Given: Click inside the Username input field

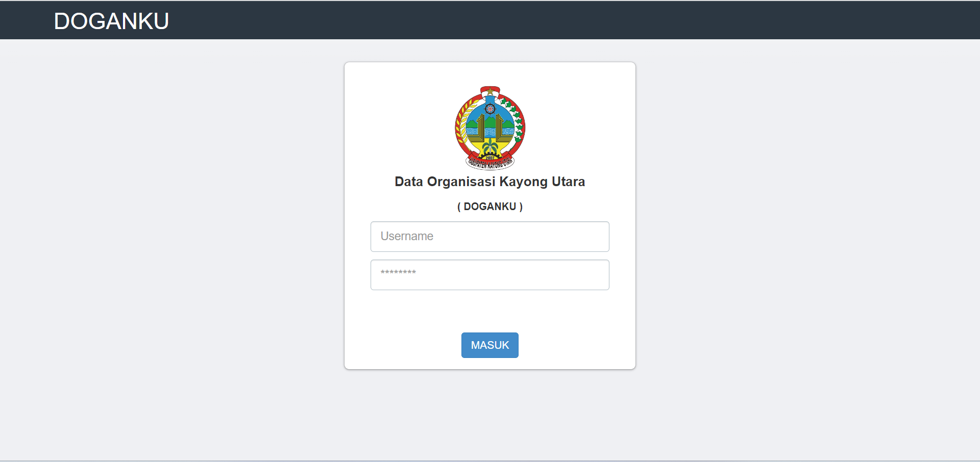Looking at the screenshot, I should (x=489, y=236).
